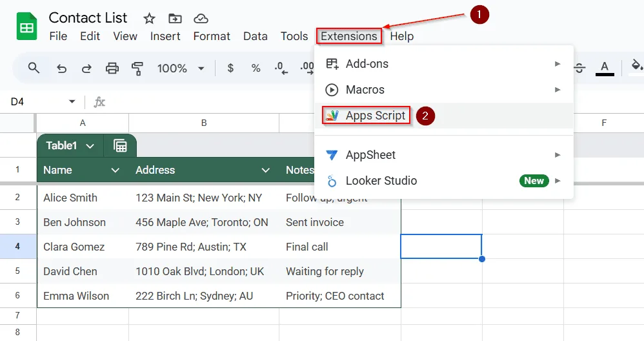
Task: Open the Insert menu
Action: tap(165, 36)
